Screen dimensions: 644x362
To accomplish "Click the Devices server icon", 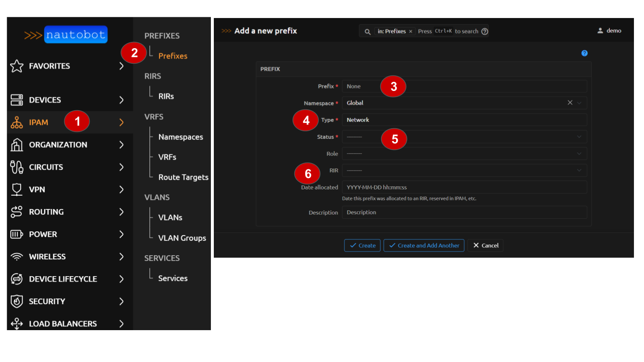I will [17, 100].
